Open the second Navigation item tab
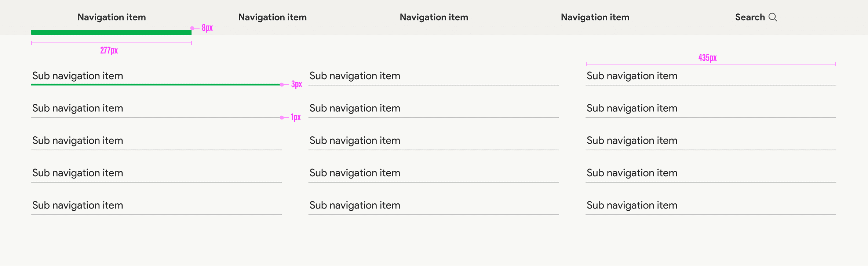 click(272, 17)
